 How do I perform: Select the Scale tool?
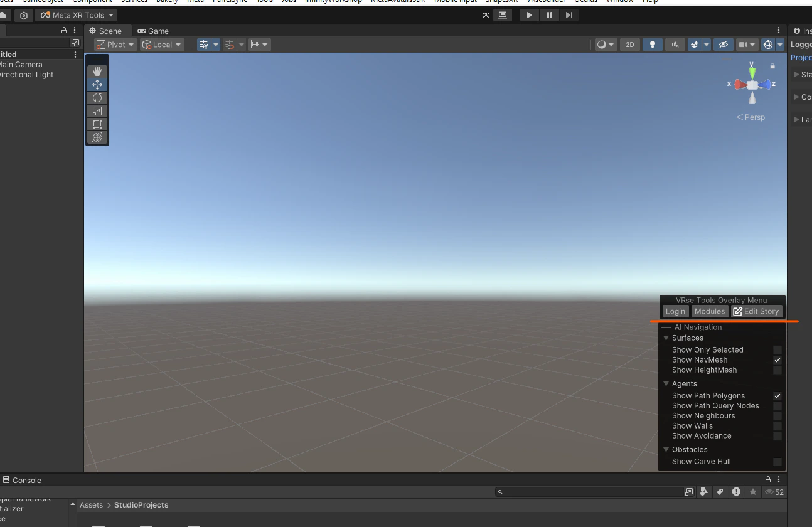click(x=97, y=111)
